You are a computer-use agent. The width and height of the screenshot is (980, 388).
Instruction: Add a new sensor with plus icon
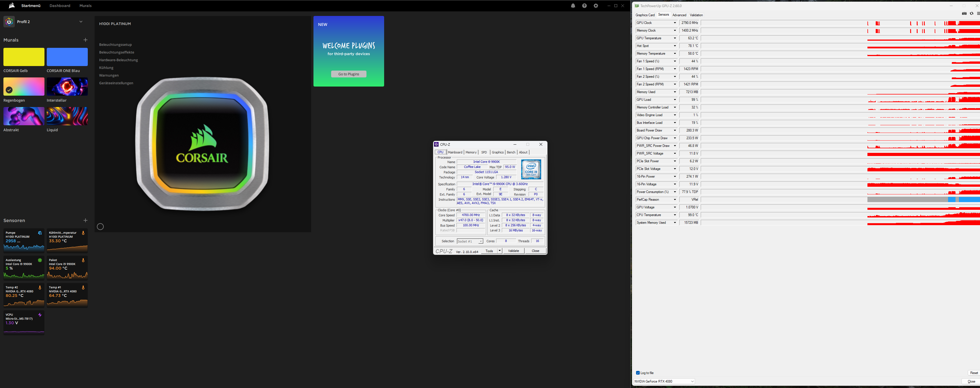[85, 220]
